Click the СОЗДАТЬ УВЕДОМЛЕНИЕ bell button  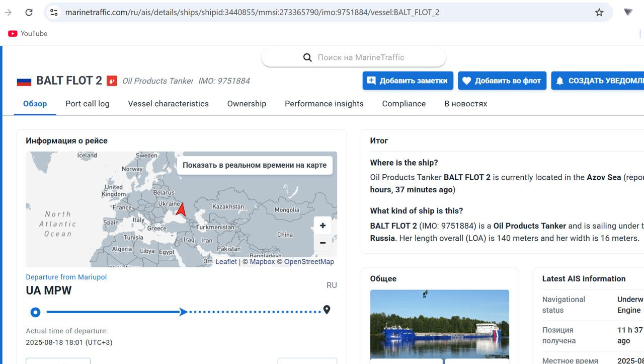[x=598, y=81]
